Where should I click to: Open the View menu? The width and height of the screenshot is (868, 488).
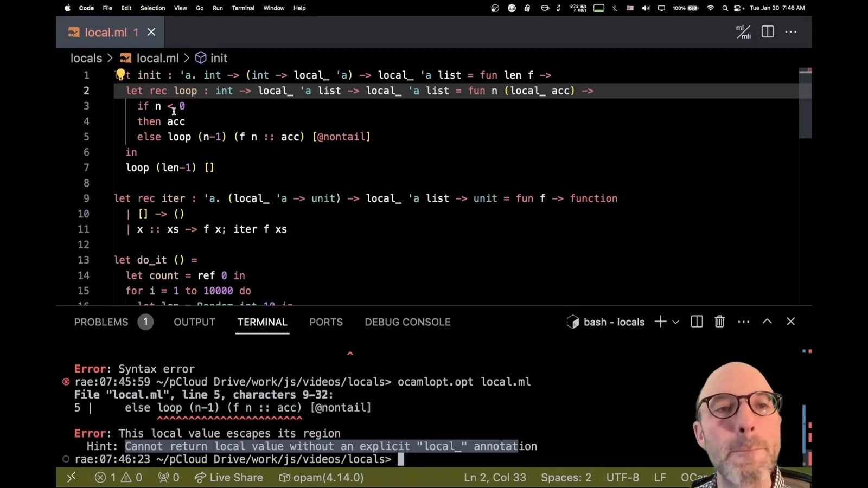tap(180, 8)
